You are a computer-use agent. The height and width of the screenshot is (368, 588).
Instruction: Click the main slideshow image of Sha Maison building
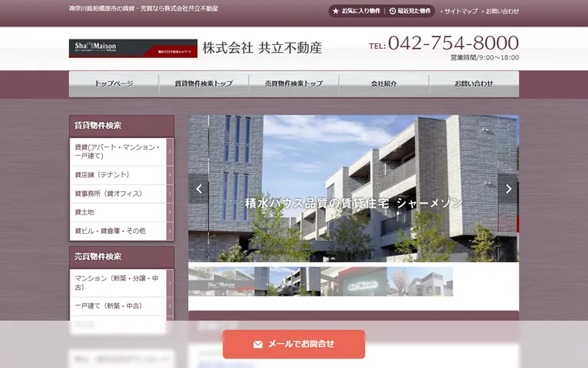(354, 188)
